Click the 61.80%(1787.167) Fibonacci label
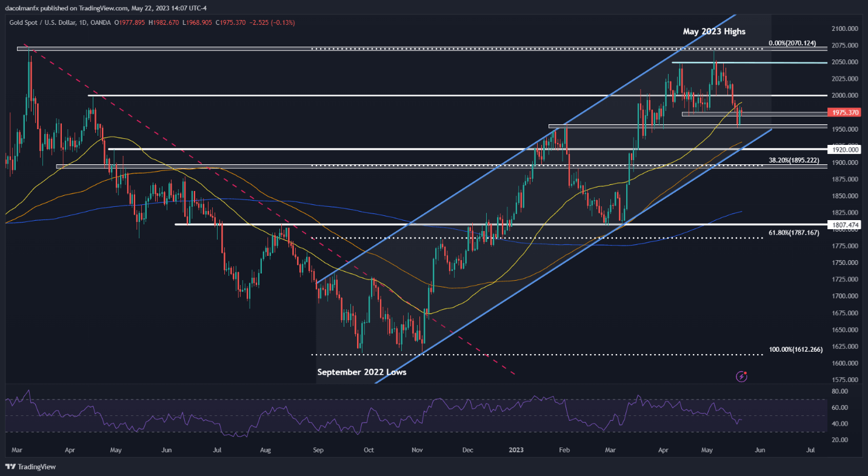The width and height of the screenshot is (868, 476). [795, 232]
